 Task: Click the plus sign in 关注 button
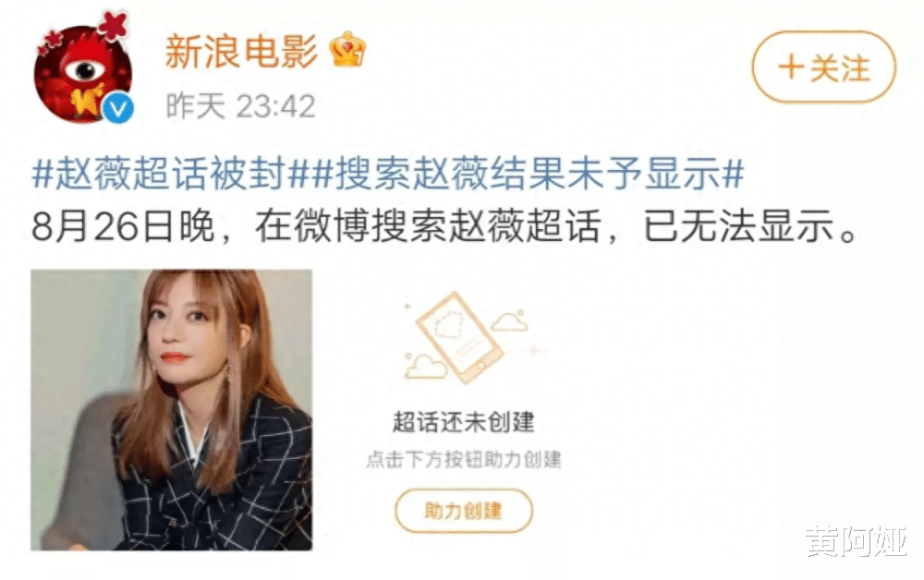point(792,67)
